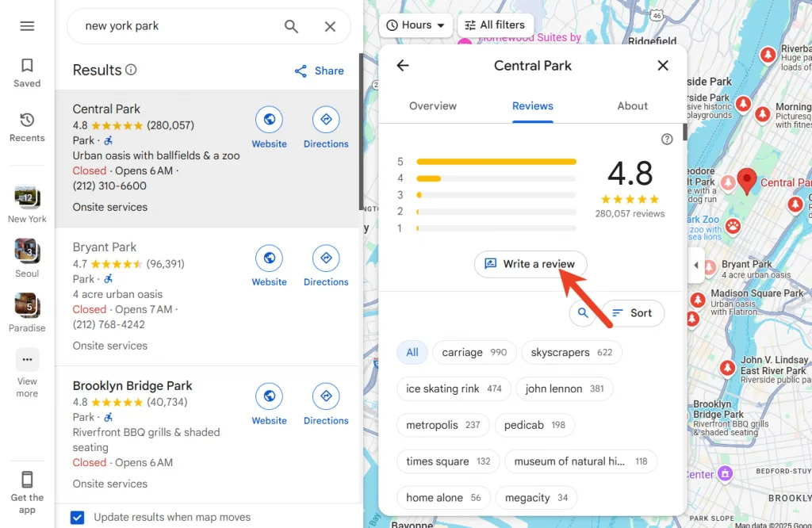
Task: Open the Saved places bookmark icon
Action: coord(27,65)
